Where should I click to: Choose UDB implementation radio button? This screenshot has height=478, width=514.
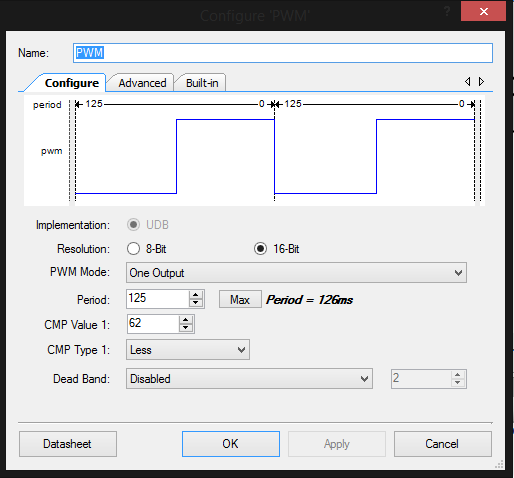coord(133,225)
